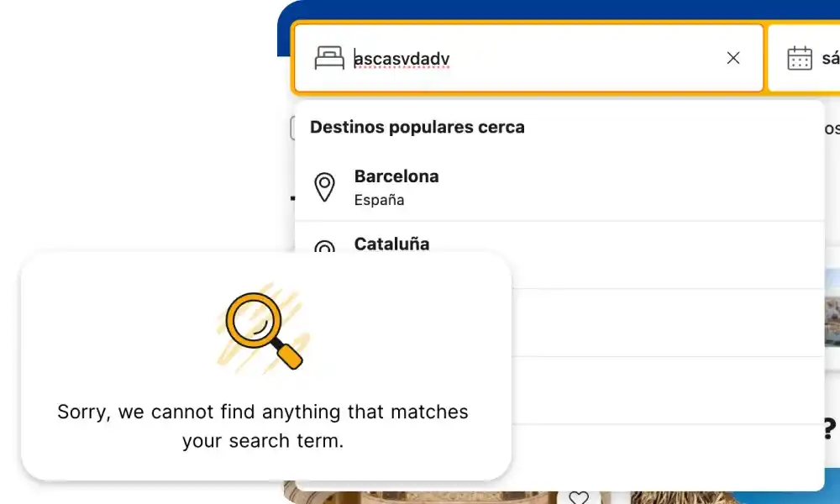840x504 pixels.
Task: Click the bed icon in search field
Action: [x=329, y=58]
